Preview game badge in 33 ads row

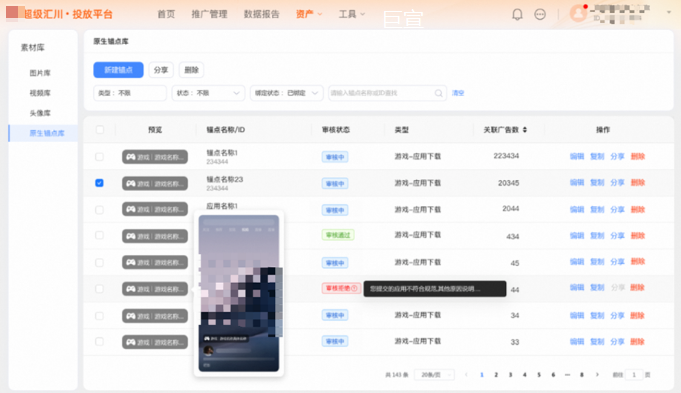tap(155, 342)
